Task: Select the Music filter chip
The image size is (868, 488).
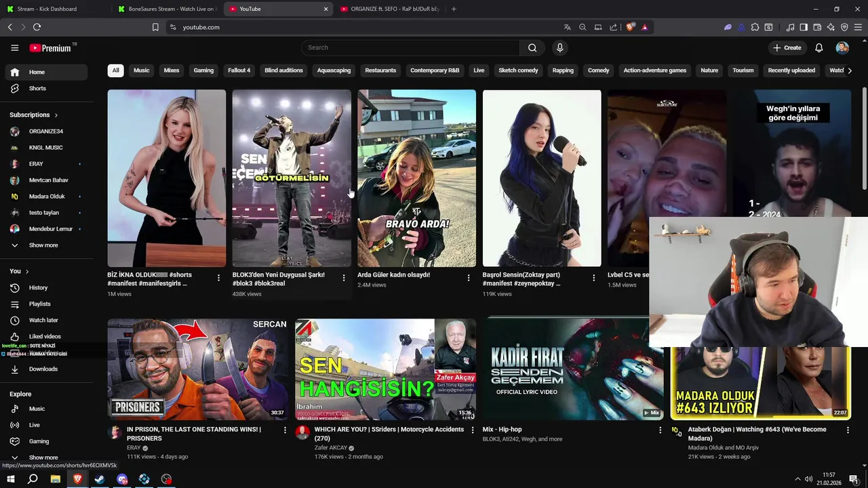Action: click(x=141, y=70)
